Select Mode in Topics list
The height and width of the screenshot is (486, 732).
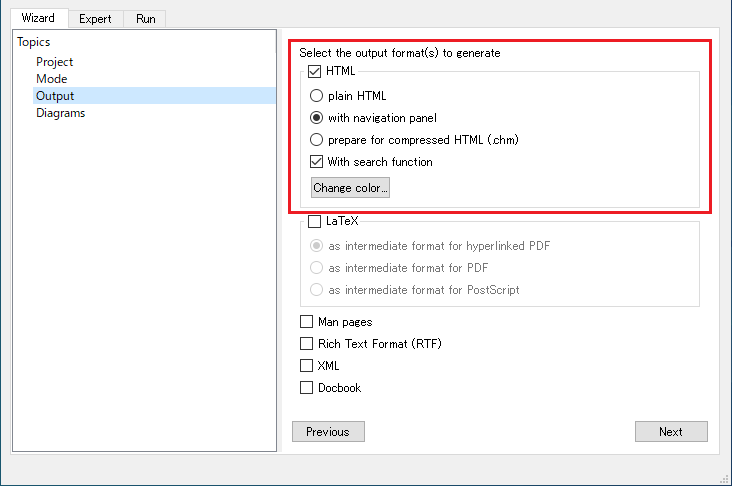[x=52, y=78]
